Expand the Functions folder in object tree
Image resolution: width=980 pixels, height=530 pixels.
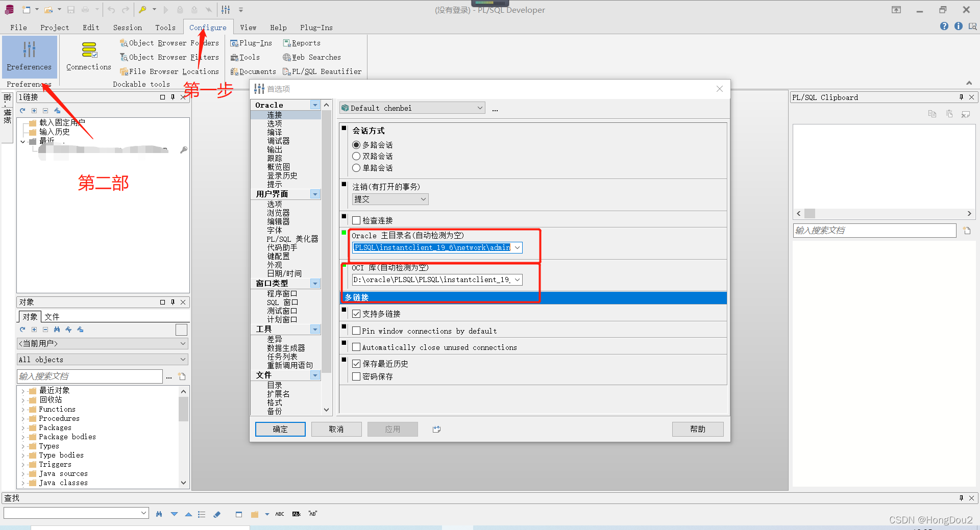pyautogui.click(x=23, y=410)
